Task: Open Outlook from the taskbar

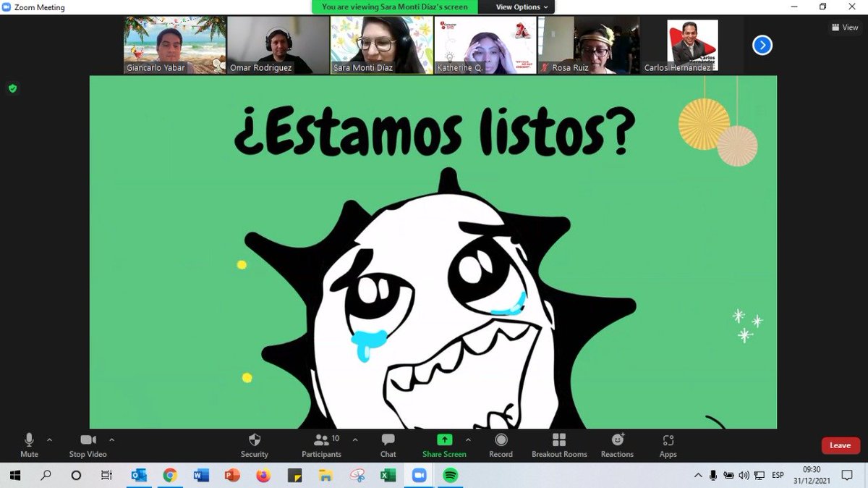Action: [139, 476]
